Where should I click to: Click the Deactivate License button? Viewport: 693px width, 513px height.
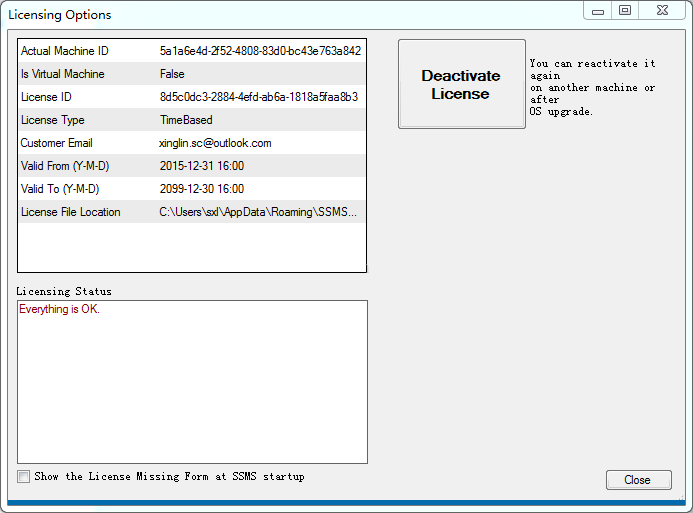[462, 84]
